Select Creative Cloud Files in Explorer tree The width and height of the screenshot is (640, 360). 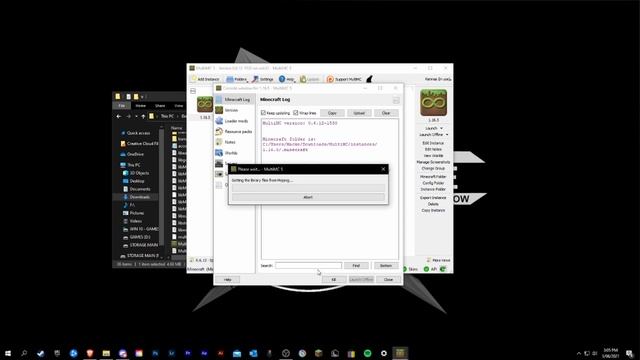click(139, 144)
